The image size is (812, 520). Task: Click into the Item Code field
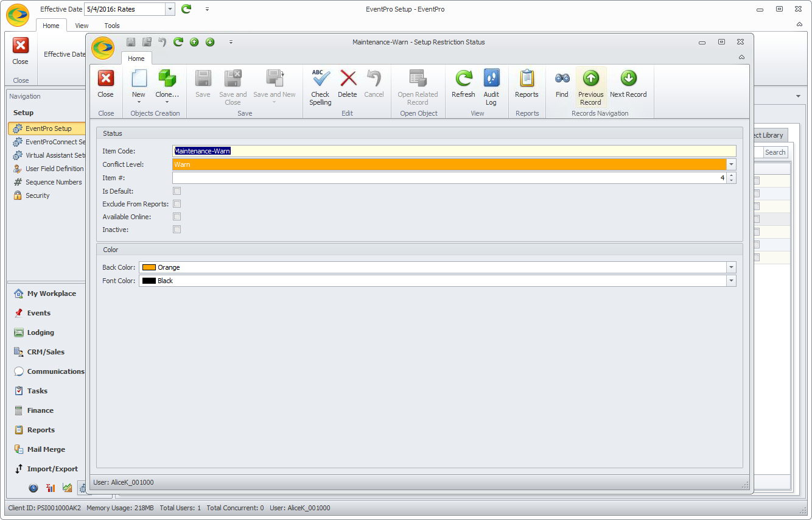click(454, 151)
